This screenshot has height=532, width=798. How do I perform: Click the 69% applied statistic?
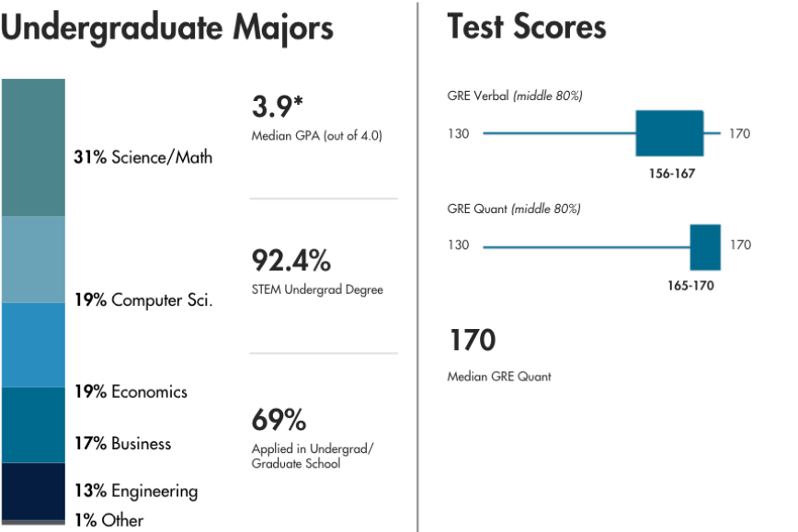tap(279, 421)
